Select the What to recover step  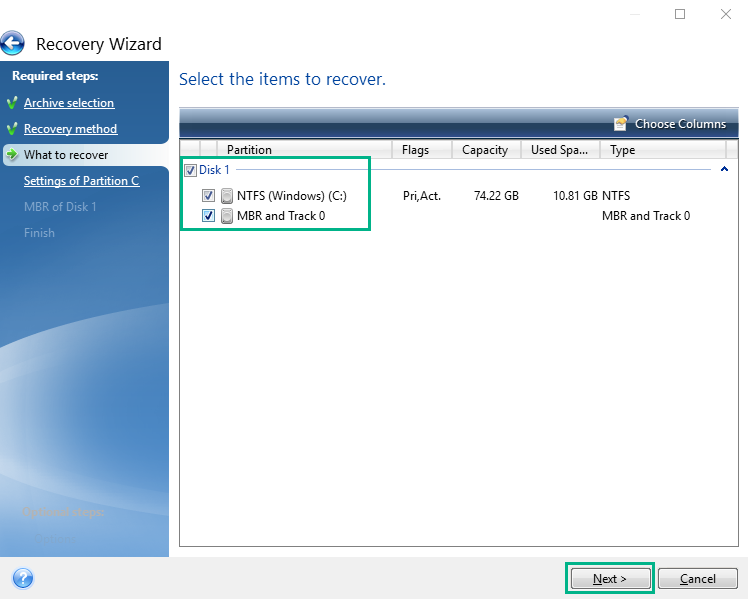pos(66,155)
